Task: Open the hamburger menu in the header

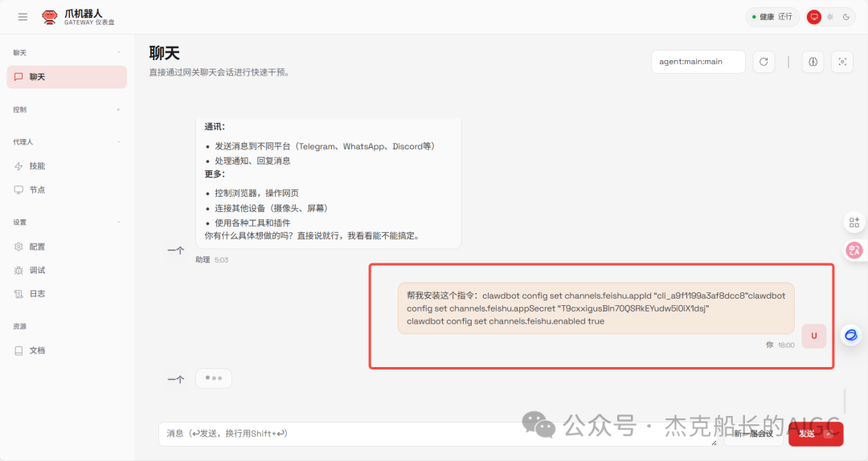Action: coord(23,17)
